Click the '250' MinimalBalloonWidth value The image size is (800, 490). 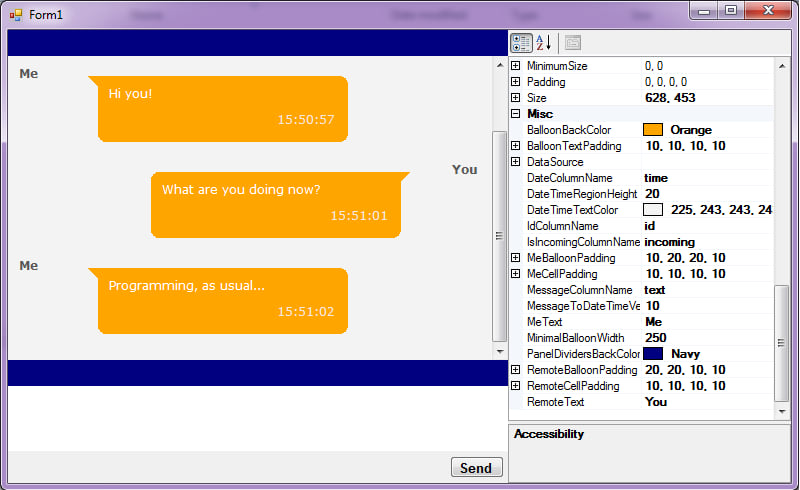(656, 338)
